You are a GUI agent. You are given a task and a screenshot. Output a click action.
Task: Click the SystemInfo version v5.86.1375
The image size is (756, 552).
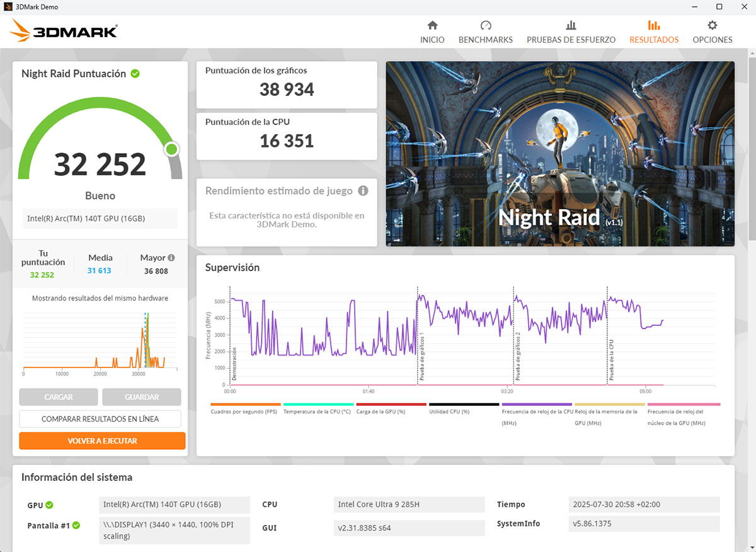click(x=644, y=524)
